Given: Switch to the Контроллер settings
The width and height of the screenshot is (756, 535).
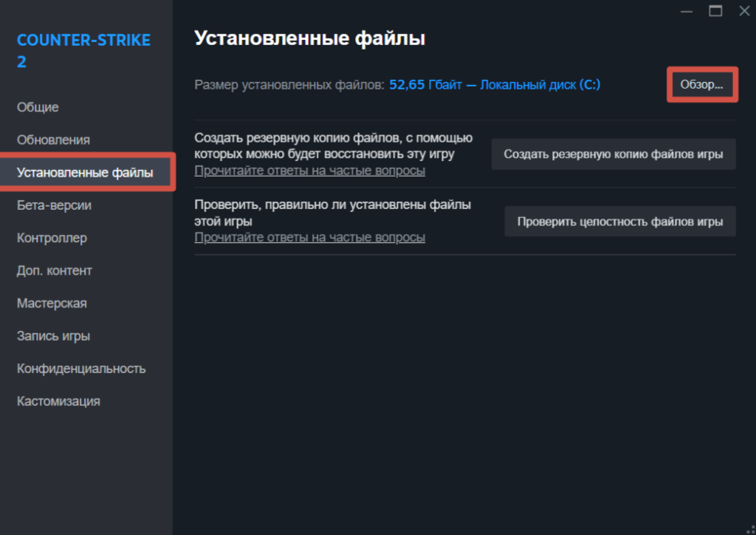Looking at the screenshot, I should click(x=52, y=238).
